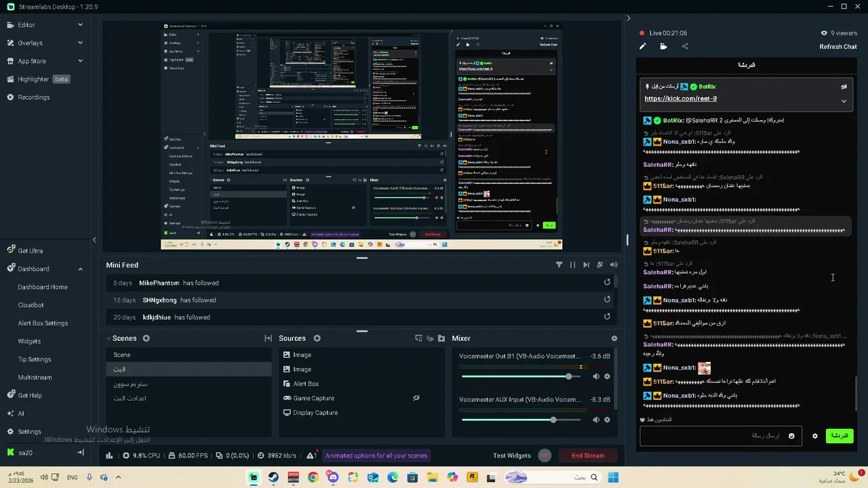Open Widgets in dashboard list
Screen dimensions: 868x488
(x=29, y=341)
